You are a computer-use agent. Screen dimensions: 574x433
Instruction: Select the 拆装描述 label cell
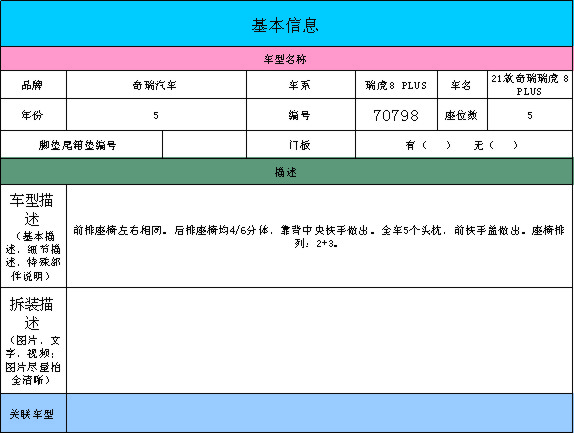coord(33,340)
